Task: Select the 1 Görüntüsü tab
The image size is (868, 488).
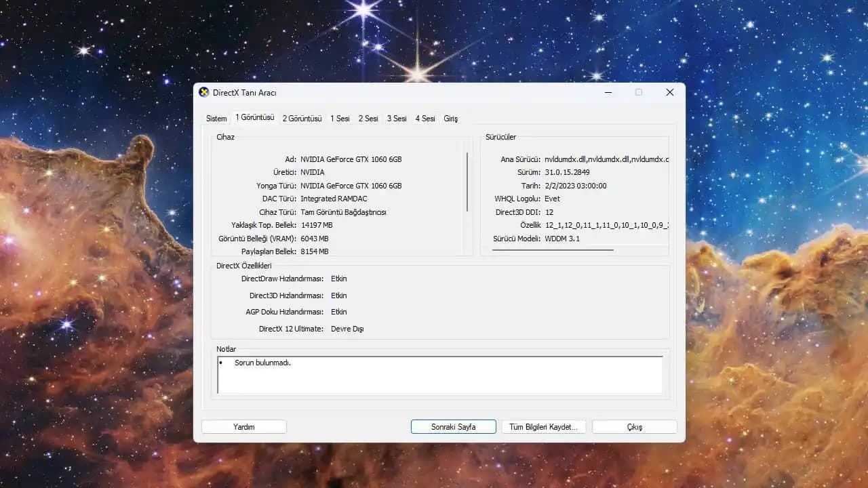Action: pos(254,118)
